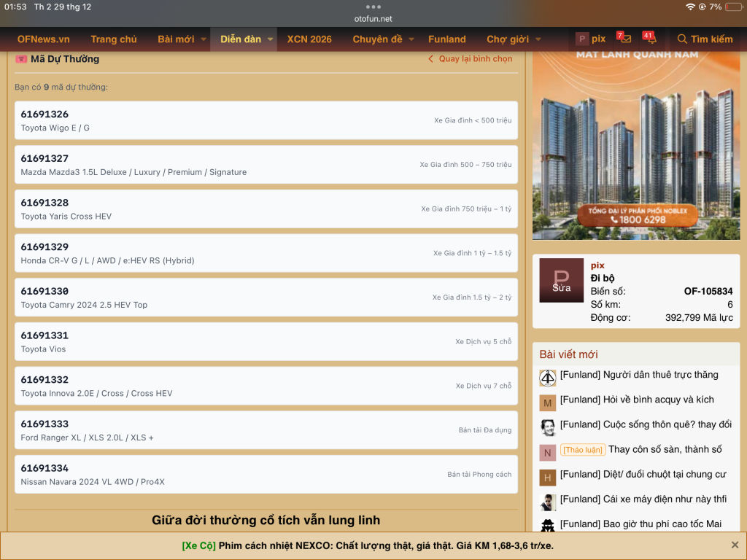Click the Mercedes logo avatar in Bài viết mới

(x=548, y=378)
